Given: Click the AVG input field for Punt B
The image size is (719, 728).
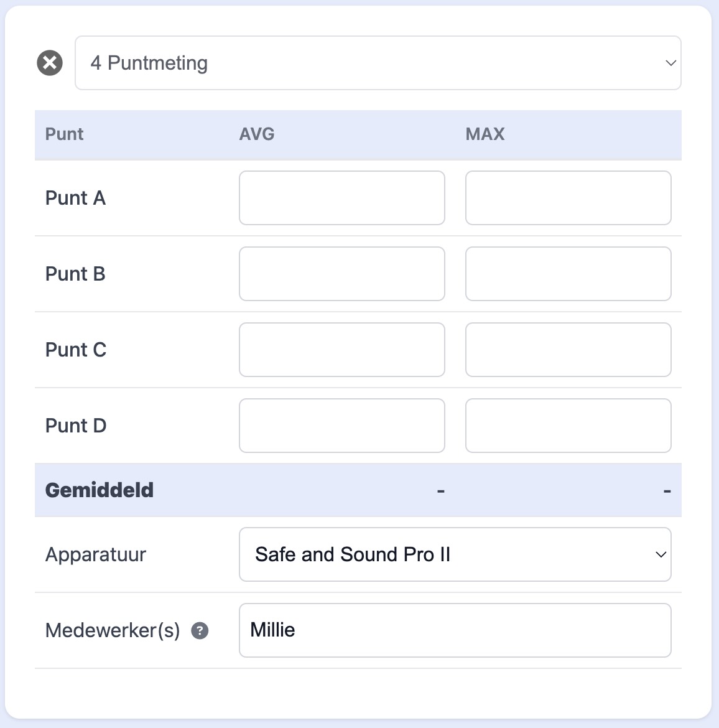Looking at the screenshot, I should [341, 274].
